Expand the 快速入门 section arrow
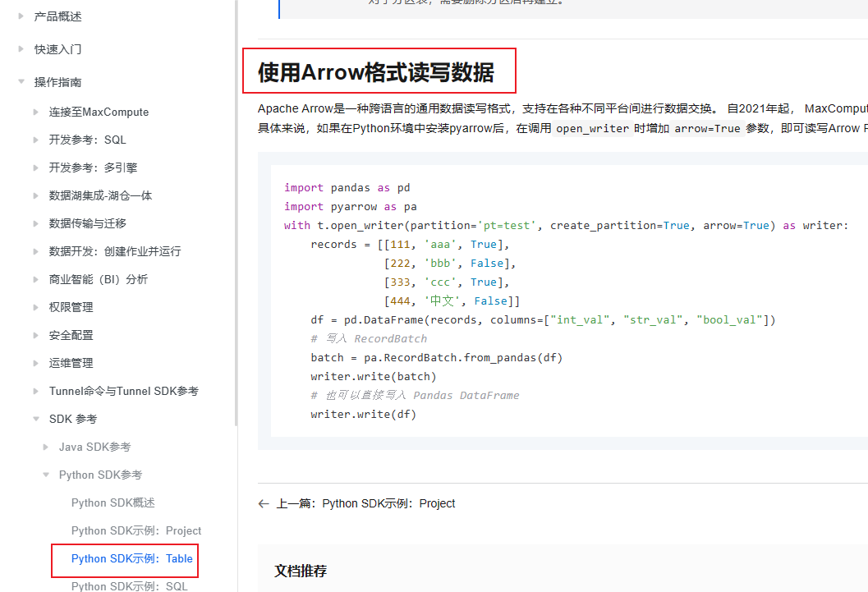 click(21, 48)
